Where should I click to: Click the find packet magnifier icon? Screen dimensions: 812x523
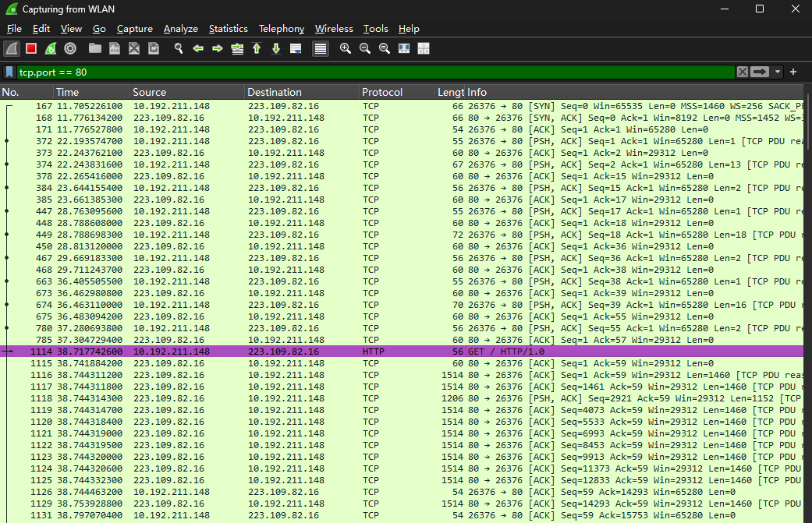[179, 48]
